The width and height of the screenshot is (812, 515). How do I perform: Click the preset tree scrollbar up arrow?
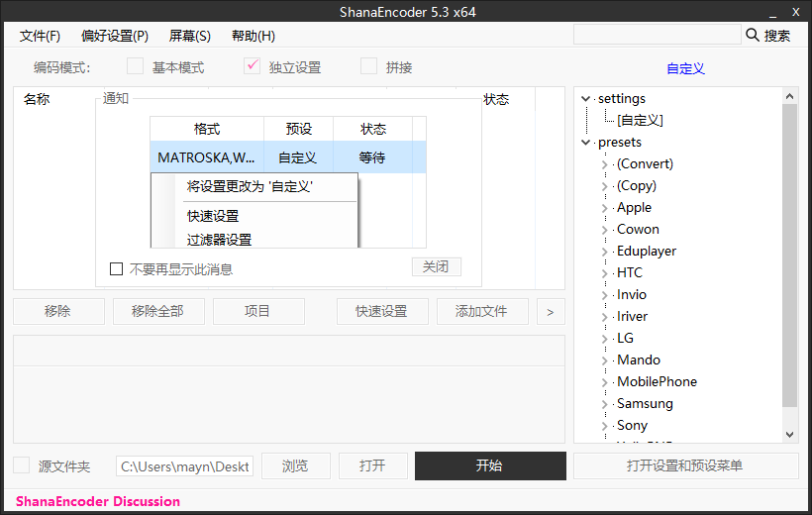[789, 96]
